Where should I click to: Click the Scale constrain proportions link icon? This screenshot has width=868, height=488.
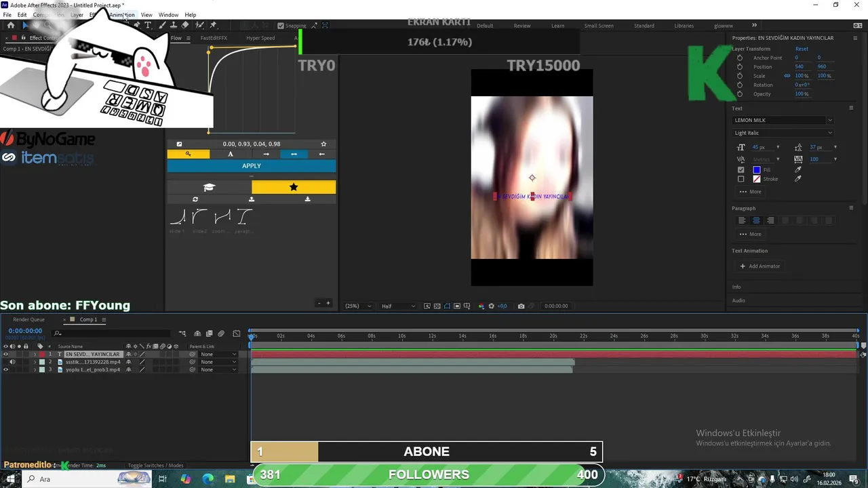coord(787,76)
